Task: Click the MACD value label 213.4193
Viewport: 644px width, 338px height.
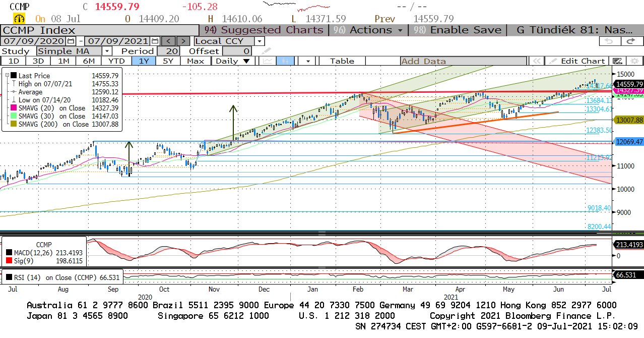Action: click(628, 245)
